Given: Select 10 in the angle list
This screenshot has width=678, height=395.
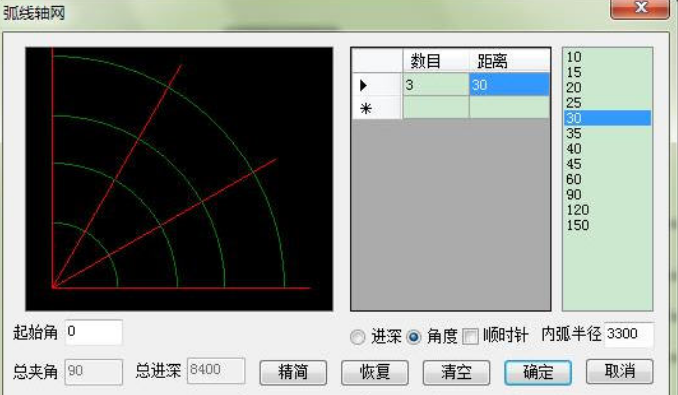Looking at the screenshot, I should click(x=608, y=57).
